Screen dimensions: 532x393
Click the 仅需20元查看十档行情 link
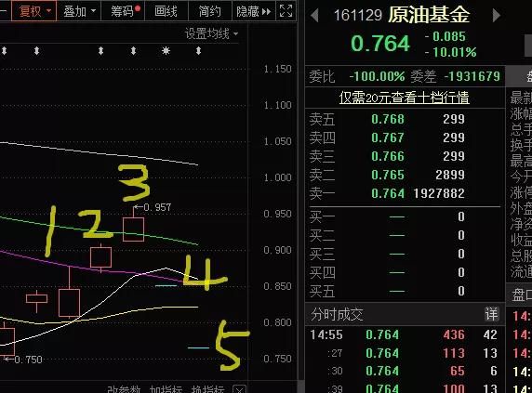click(404, 98)
